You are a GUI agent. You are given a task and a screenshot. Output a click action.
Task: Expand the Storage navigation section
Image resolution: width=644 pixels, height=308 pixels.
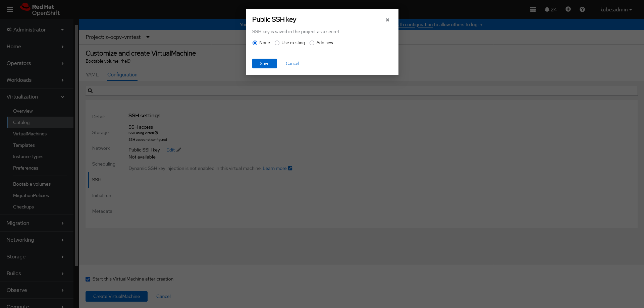(x=37, y=257)
